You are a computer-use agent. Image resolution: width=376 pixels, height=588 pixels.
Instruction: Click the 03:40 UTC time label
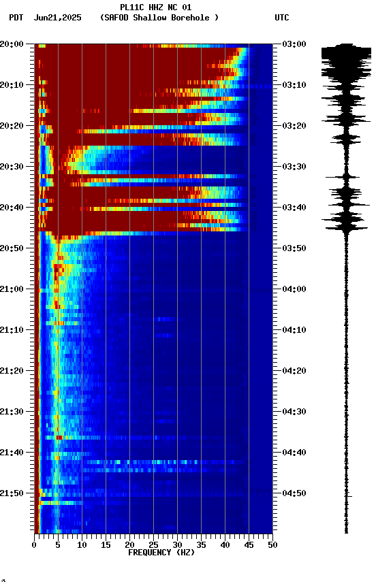pyautogui.click(x=294, y=208)
